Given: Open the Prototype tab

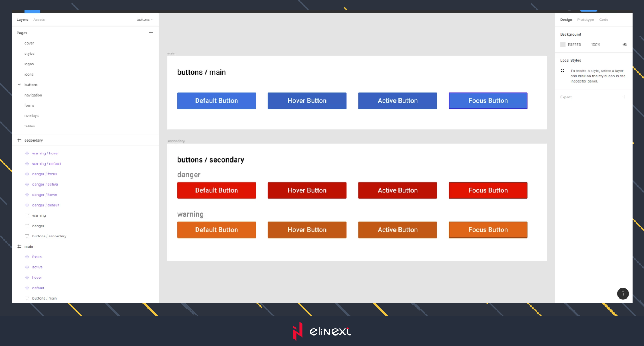Looking at the screenshot, I should [585, 20].
